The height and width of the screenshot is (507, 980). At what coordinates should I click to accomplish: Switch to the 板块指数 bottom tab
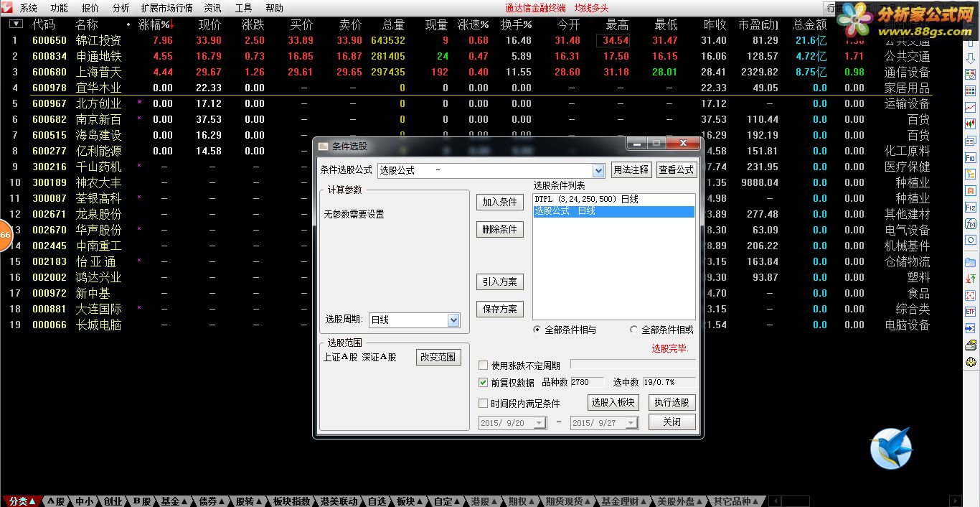point(291,501)
